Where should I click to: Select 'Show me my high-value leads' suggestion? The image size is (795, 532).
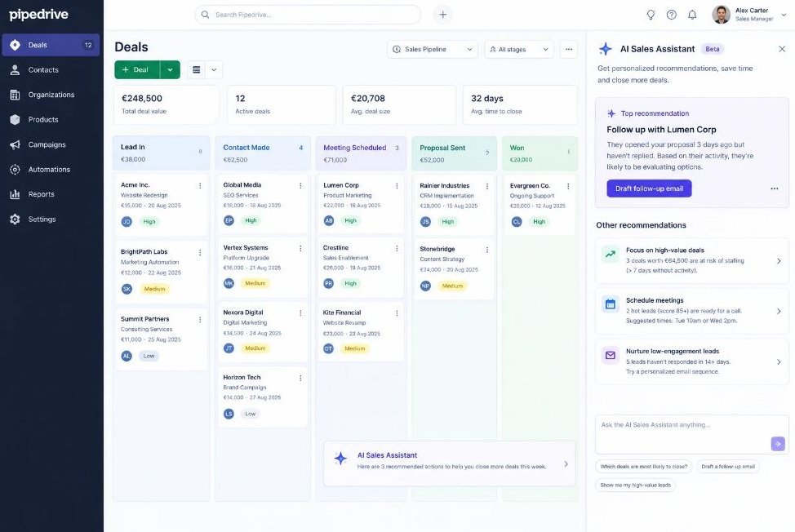[x=635, y=485]
